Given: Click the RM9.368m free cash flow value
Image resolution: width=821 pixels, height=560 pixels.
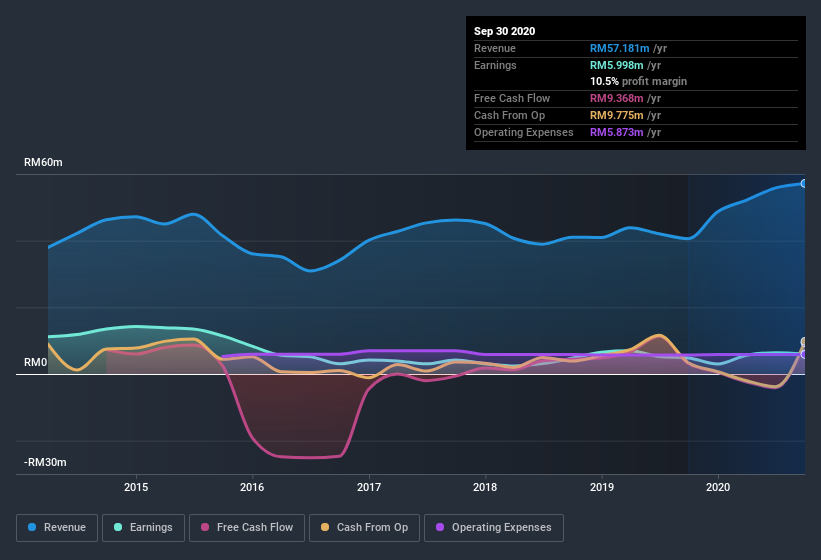Looking at the screenshot, I should [617, 98].
